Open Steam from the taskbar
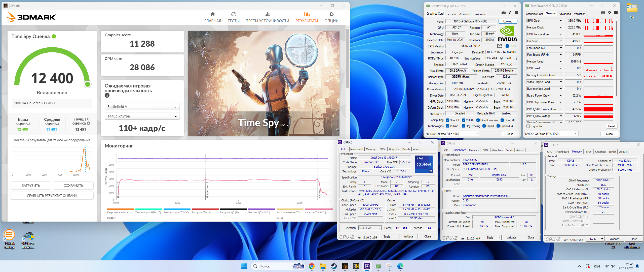The width and height of the screenshot is (644, 272). click(x=334, y=266)
